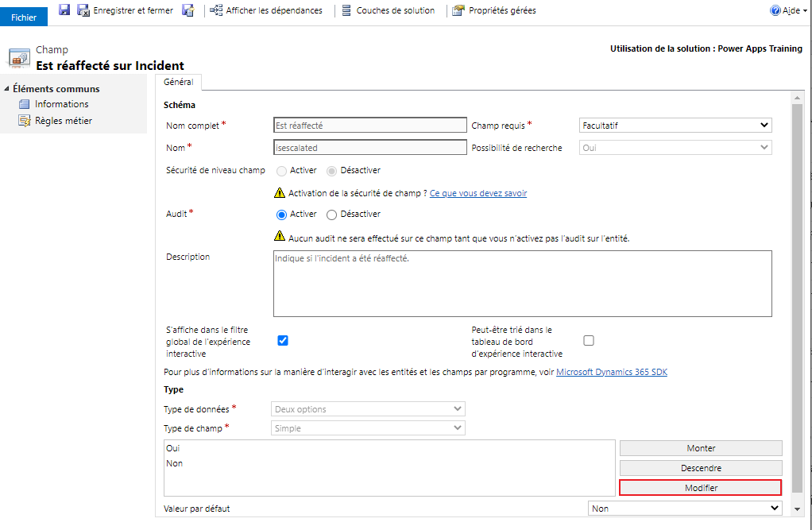Screen dimensions: 812x530
Task: Click the Nom field containing isescalated
Action: point(370,148)
